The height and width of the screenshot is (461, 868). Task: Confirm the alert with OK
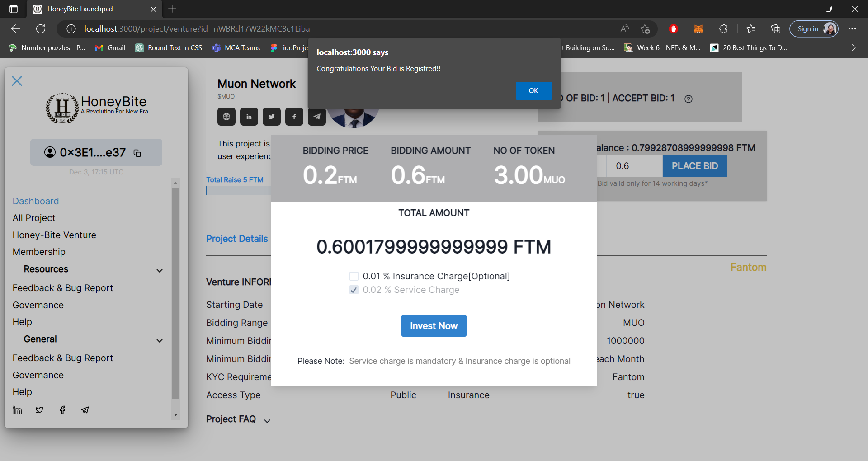533,91
